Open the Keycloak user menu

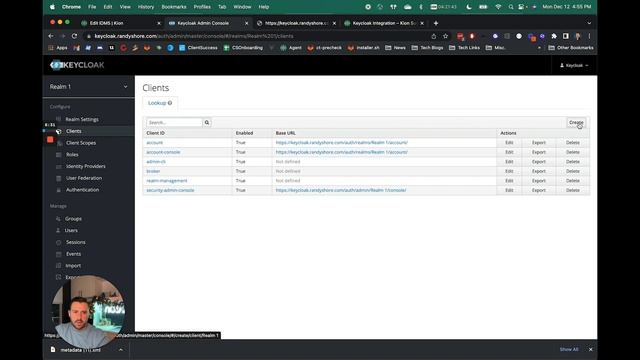(574, 65)
